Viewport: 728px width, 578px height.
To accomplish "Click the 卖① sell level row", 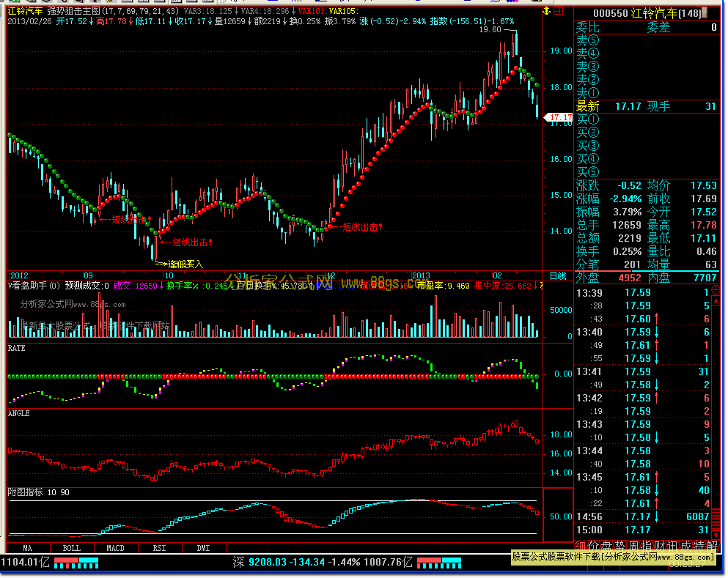I will (647, 93).
